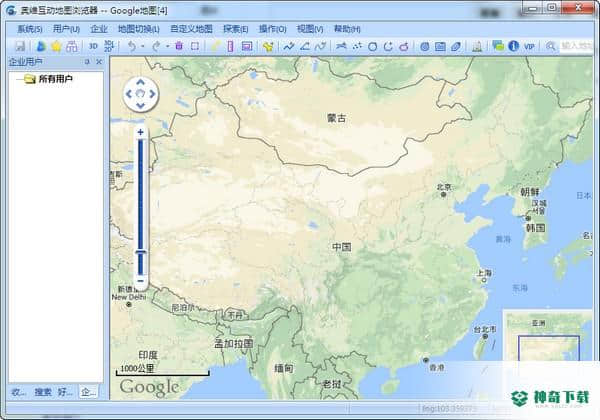This screenshot has height=420, width=600.
Task: Open the Undo history dropdown arrow
Action: click(143, 47)
